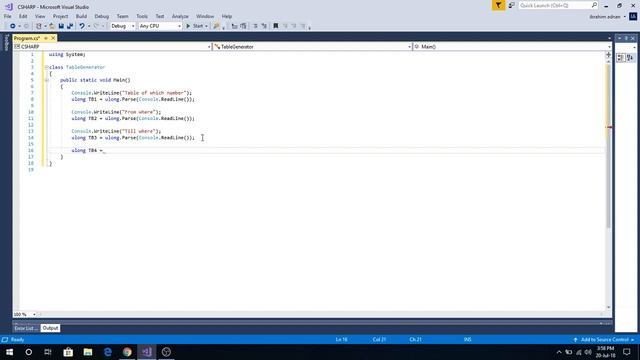640x360 pixels.
Task: Click the Decrease Indent toolbar icon
Action: [256, 26]
